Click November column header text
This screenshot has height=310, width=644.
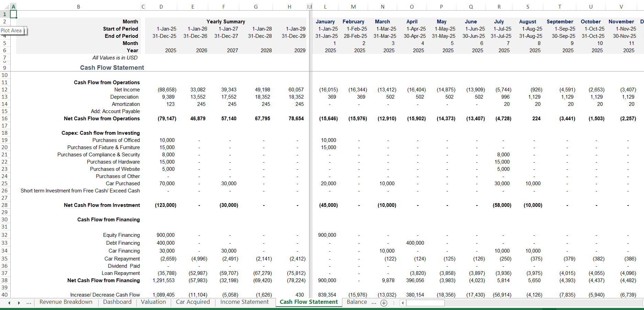(621, 22)
